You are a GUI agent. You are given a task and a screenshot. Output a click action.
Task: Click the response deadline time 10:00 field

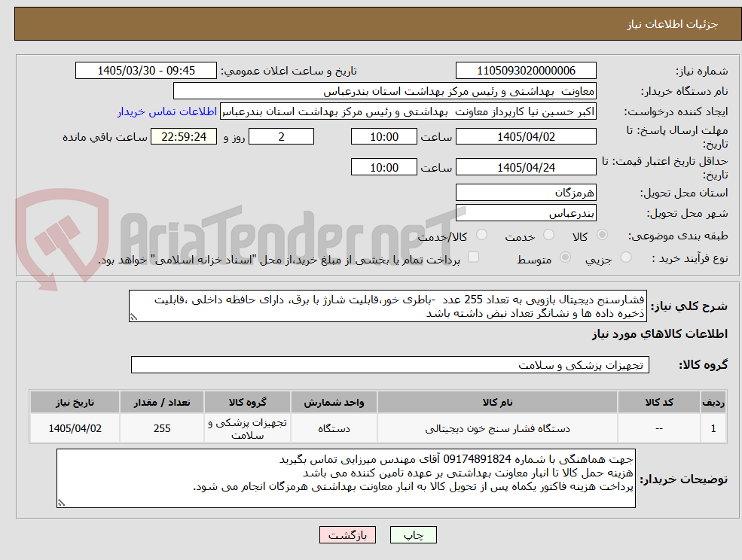click(x=383, y=137)
